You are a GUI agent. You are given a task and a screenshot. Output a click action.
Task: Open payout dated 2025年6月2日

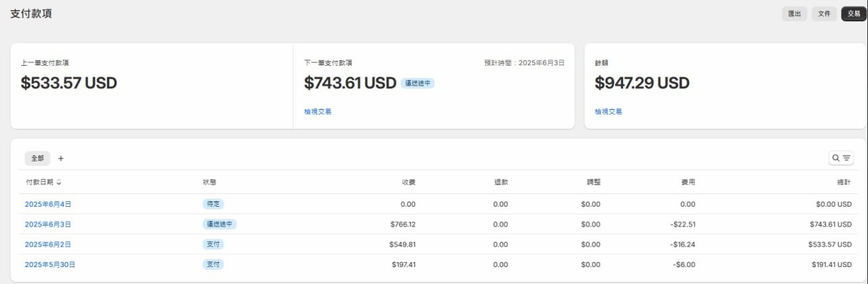[x=48, y=244]
